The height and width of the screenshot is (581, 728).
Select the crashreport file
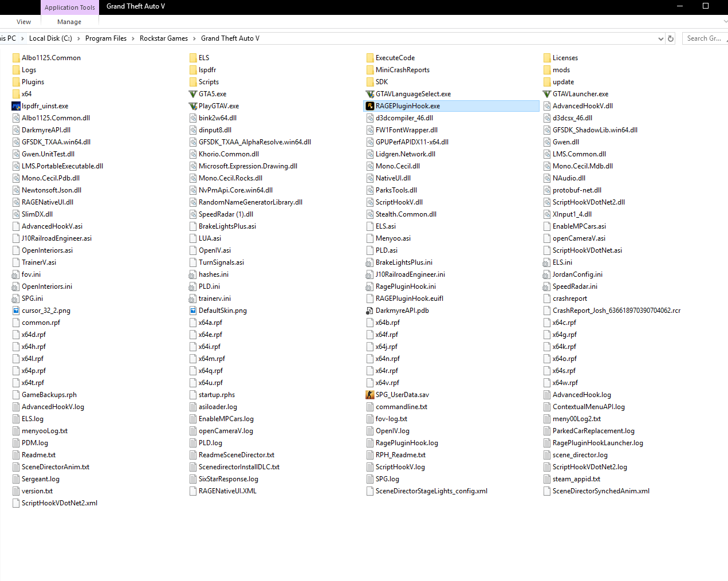[x=569, y=299]
